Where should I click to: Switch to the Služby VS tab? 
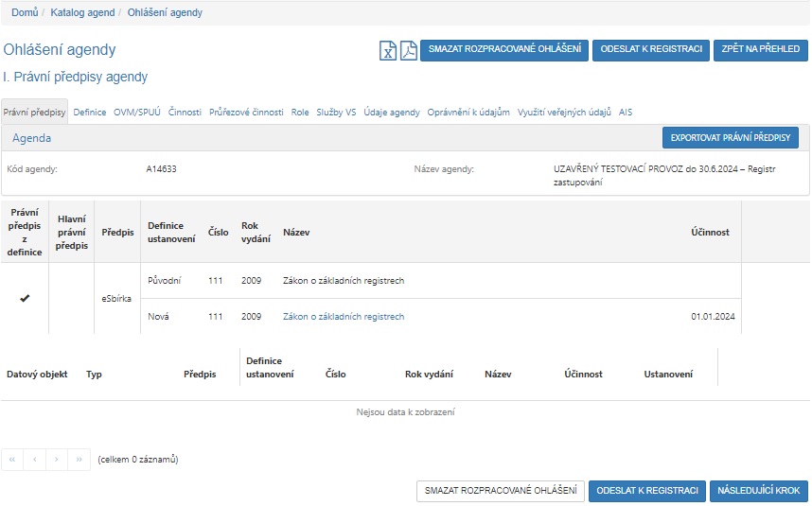tap(337, 112)
